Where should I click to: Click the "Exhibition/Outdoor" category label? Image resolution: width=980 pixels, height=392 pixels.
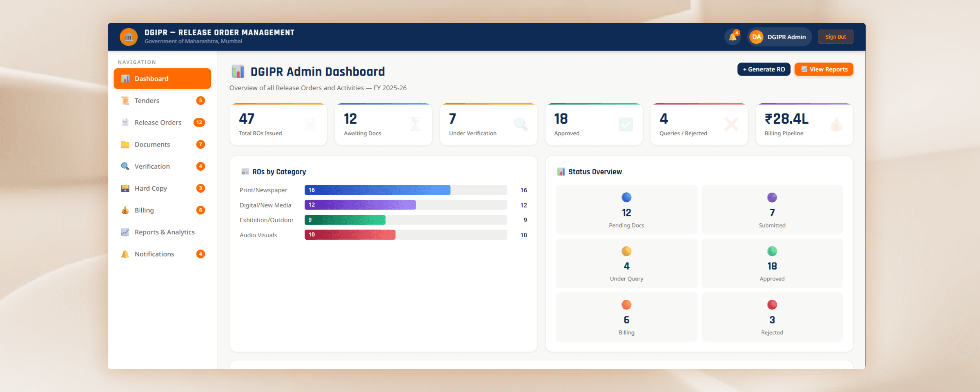pyautogui.click(x=267, y=220)
